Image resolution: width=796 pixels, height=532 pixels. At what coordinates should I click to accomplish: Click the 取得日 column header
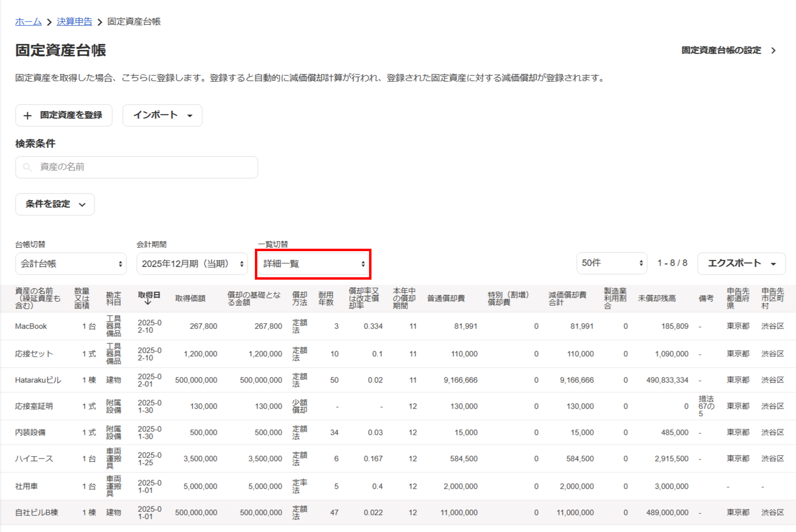pyautogui.click(x=149, y=295)
